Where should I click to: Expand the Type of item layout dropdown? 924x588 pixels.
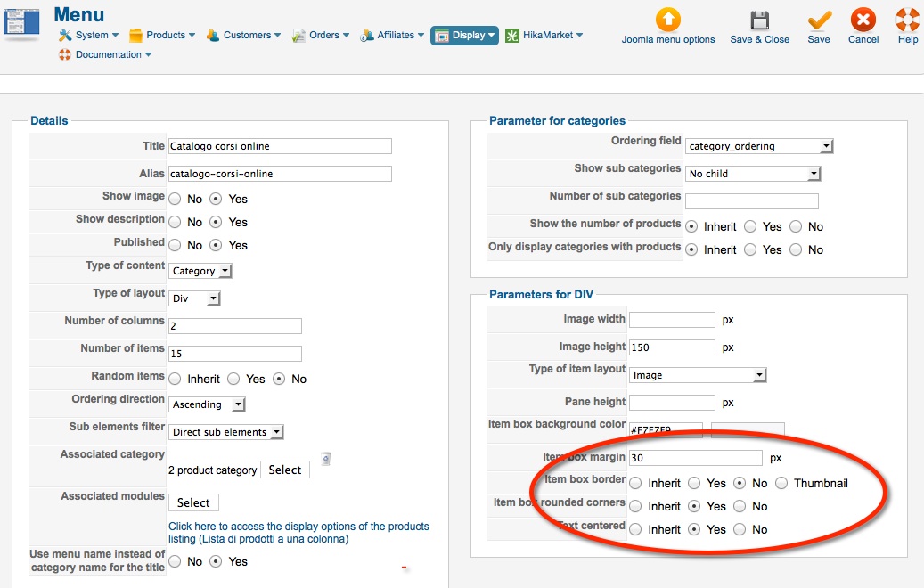point(698,375)
